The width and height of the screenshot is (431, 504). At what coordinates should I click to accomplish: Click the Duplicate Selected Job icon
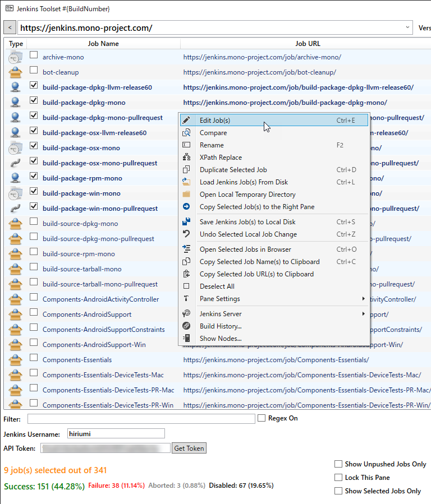point(186,169)
